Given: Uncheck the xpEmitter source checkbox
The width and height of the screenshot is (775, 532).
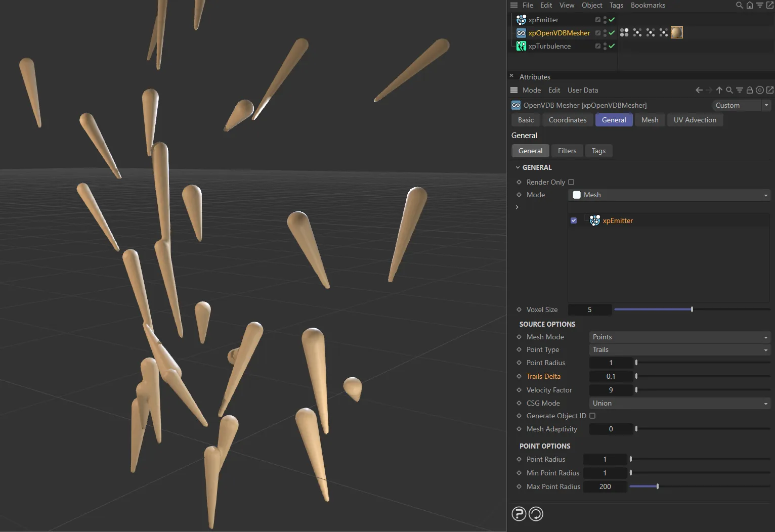Looking at the screenshot, I should (x=573, y=220).
